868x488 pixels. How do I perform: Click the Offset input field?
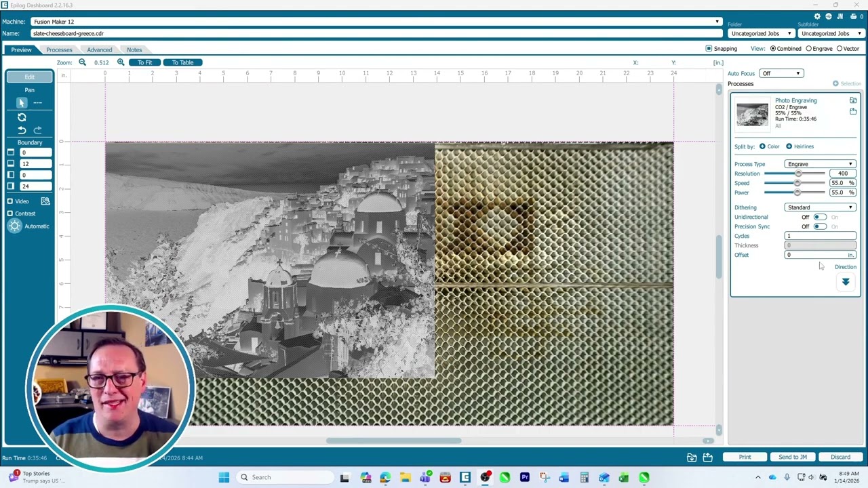point(820,255)
